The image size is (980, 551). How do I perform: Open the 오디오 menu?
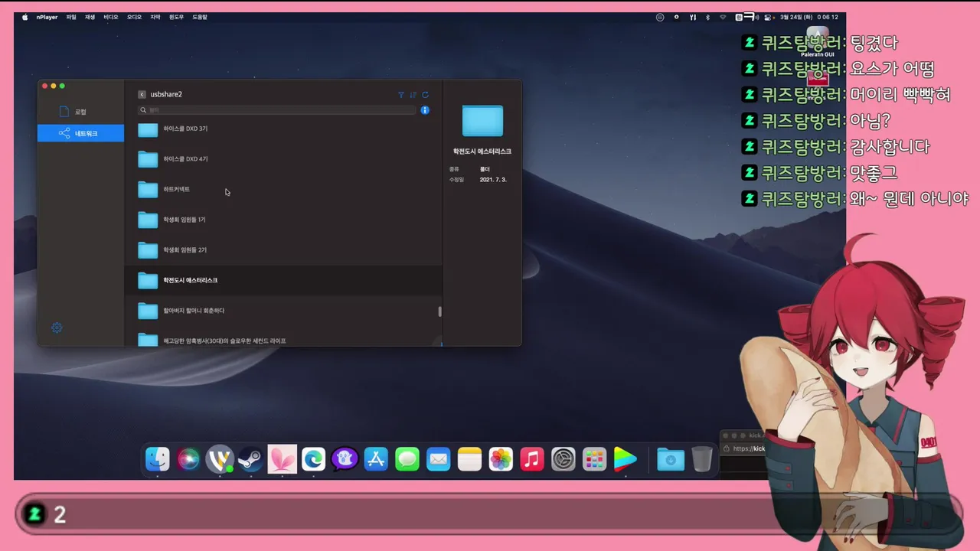click(x=134, y=17)
